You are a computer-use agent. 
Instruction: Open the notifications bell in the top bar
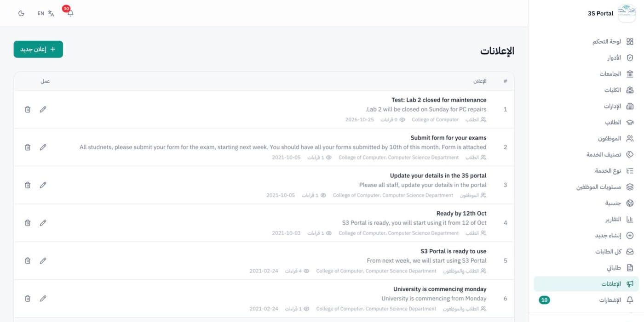[x=70, y=13]
